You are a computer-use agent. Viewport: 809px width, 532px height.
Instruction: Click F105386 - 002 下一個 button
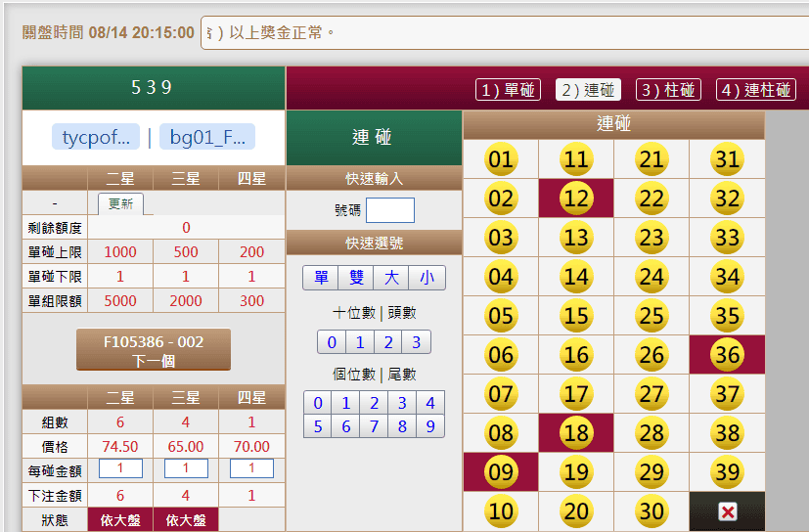pyautogui.click(x=154, y=350)
